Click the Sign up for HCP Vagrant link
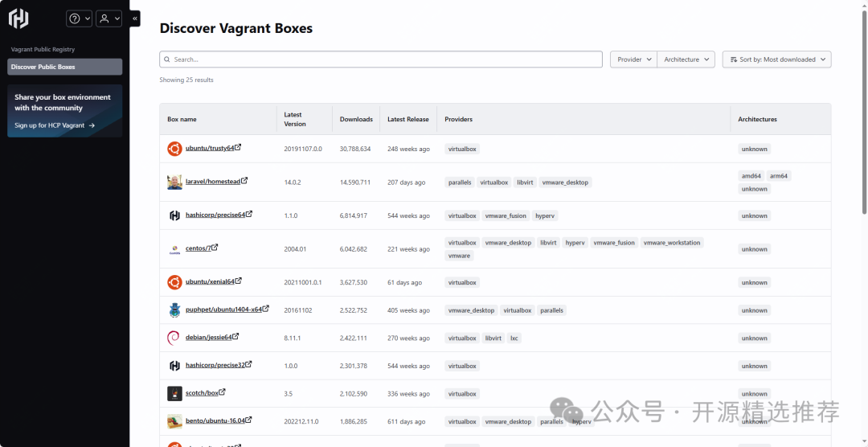The image size is (868, 447). point(55,125)
